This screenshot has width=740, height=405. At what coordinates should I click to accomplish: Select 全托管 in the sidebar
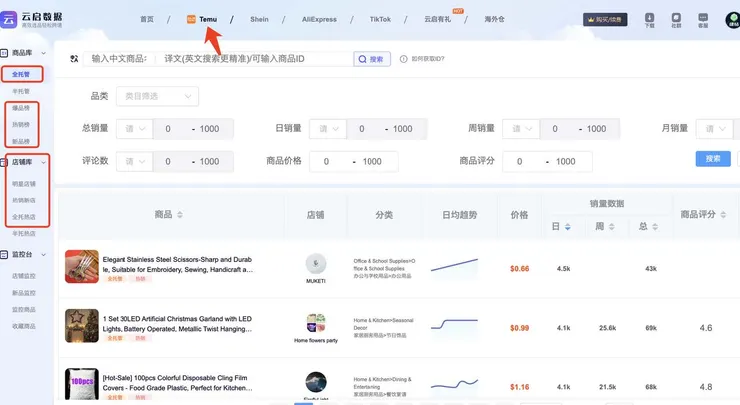[21, 74]
